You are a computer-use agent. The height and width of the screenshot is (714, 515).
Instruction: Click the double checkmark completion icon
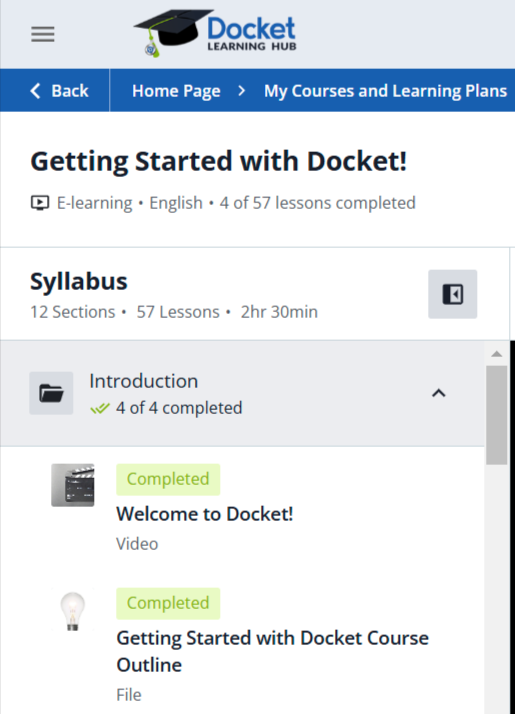pos(100,408)
